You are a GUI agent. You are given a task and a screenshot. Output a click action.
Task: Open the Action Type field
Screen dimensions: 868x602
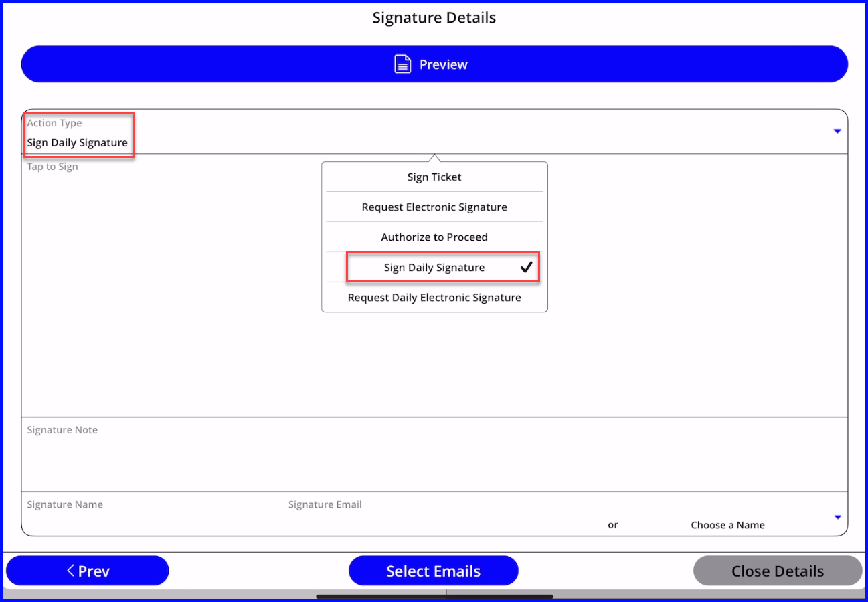[434, 132]
